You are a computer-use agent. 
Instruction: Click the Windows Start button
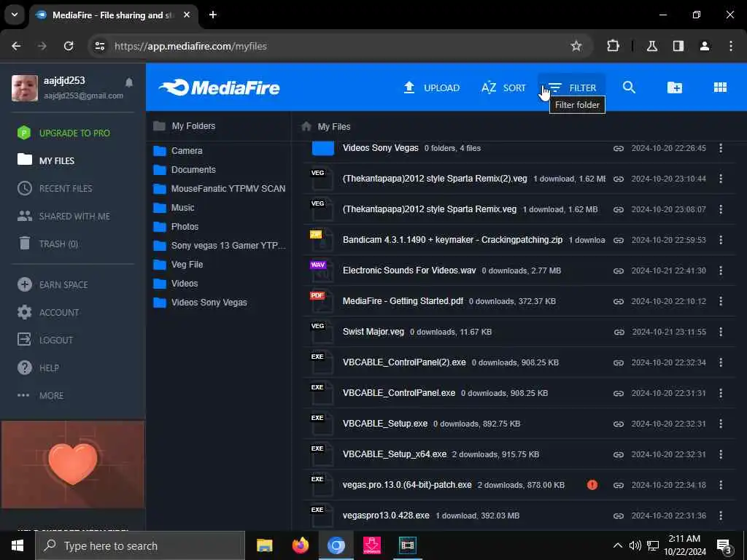(x=18, y=545)
